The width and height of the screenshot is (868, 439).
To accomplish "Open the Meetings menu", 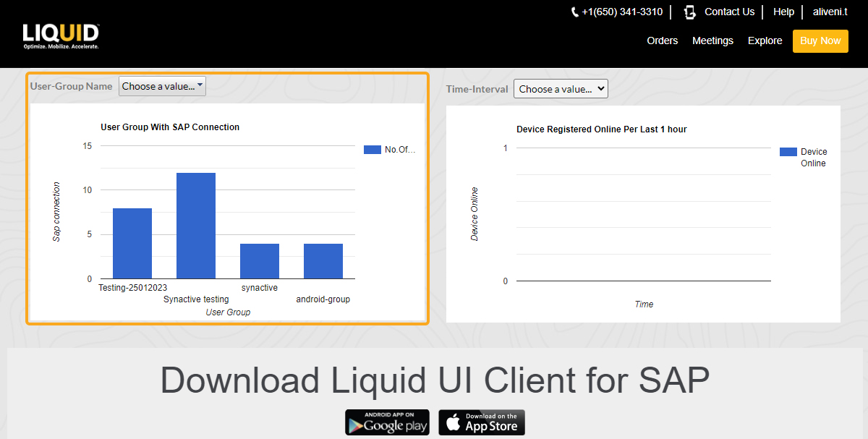I will (712, 41).
